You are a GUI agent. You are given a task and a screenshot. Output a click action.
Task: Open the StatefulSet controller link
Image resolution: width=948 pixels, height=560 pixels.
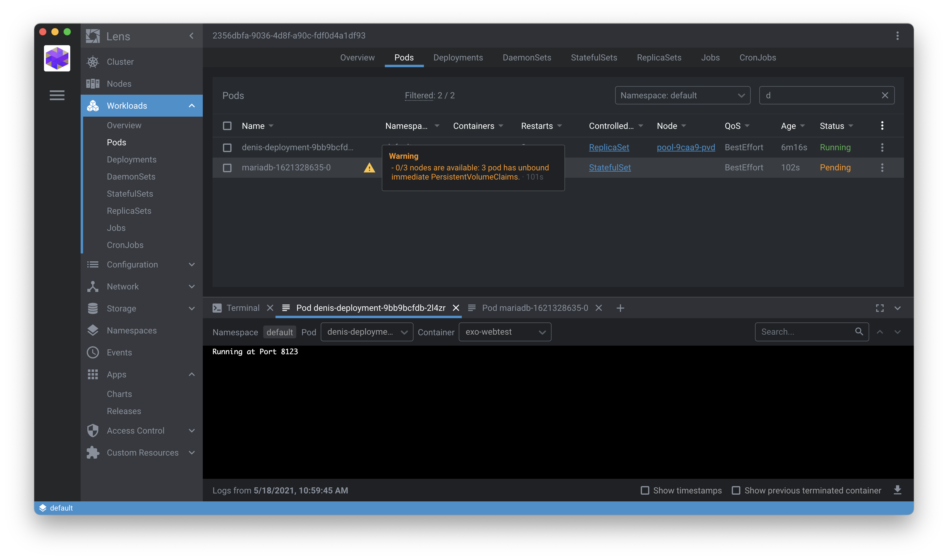click(x=610, y=168)
